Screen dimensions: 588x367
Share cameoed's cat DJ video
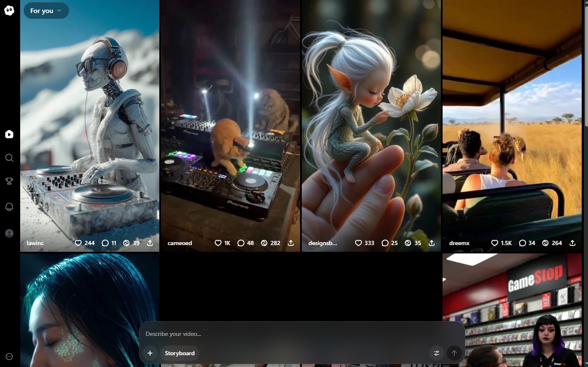tap(291, 243)
